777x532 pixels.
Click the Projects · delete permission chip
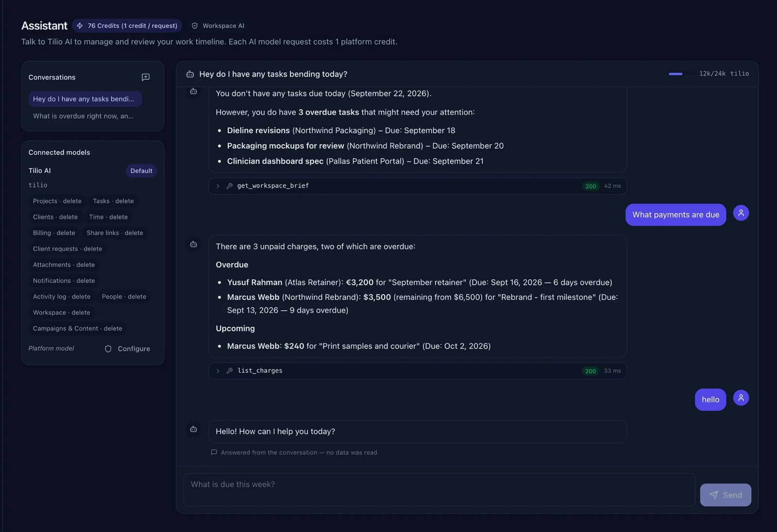coord(57,201)
